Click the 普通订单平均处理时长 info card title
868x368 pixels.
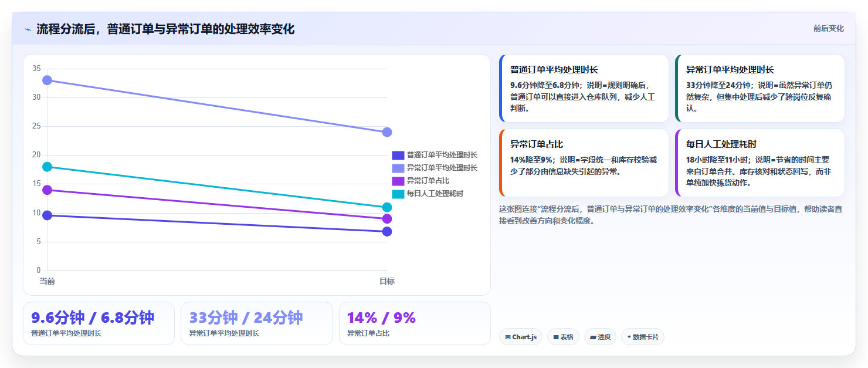pos(554,70)
